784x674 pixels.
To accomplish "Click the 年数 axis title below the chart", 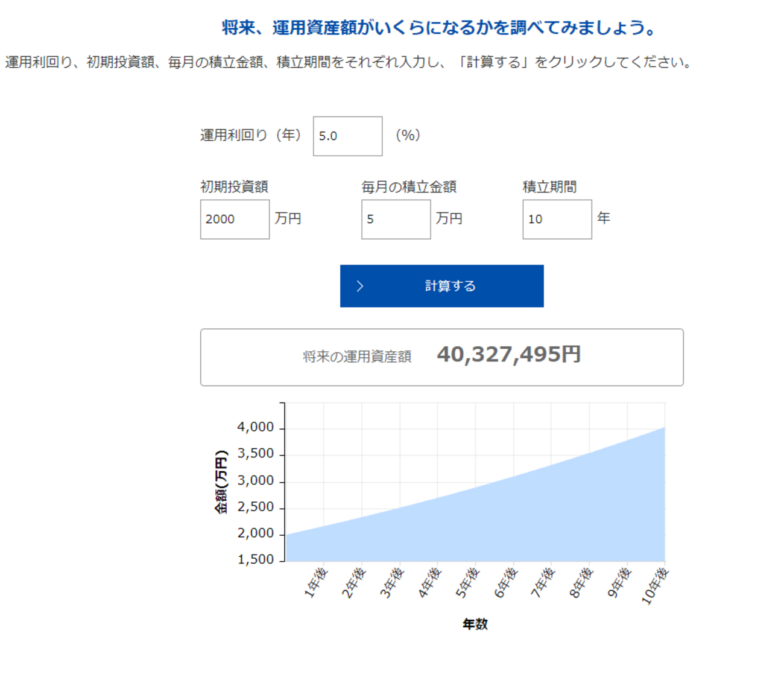I will [475, 625].
